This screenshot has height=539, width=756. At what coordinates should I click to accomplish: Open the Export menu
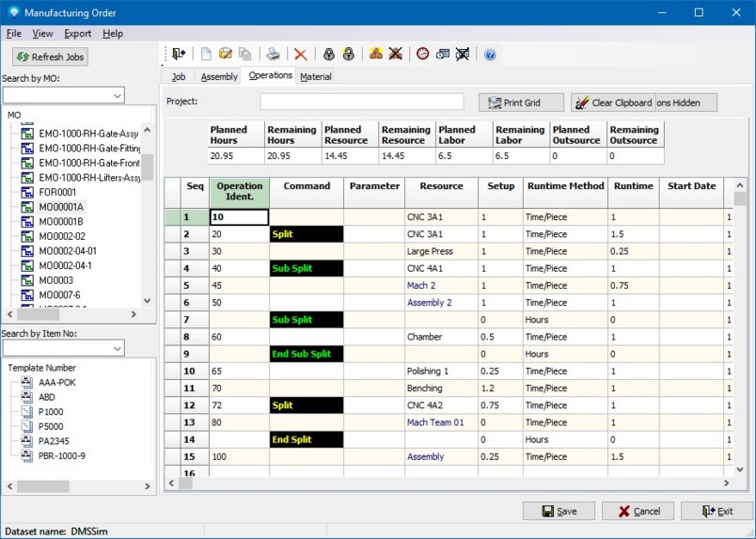click(x=77, y=34)
